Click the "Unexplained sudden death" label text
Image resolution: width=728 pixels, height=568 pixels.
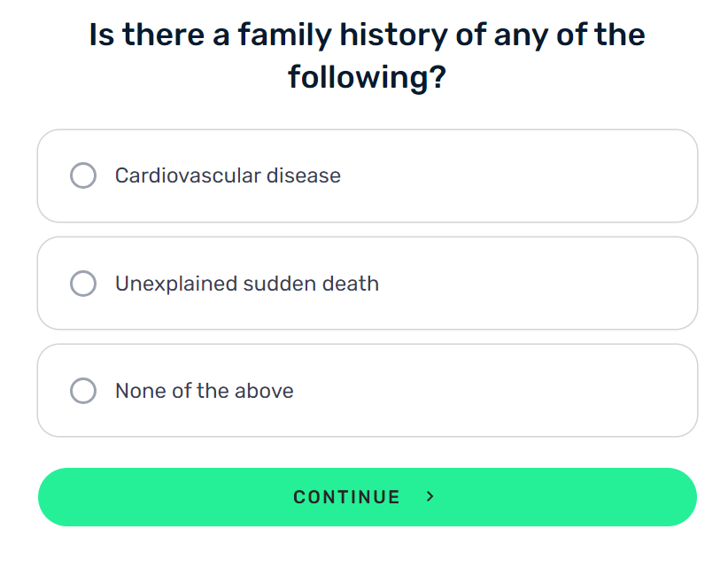pyautogui.click(x=247, y=284)
